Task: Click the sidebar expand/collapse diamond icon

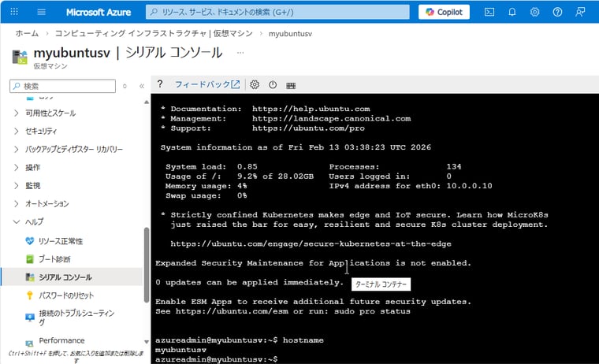Action: pos(125,87)
